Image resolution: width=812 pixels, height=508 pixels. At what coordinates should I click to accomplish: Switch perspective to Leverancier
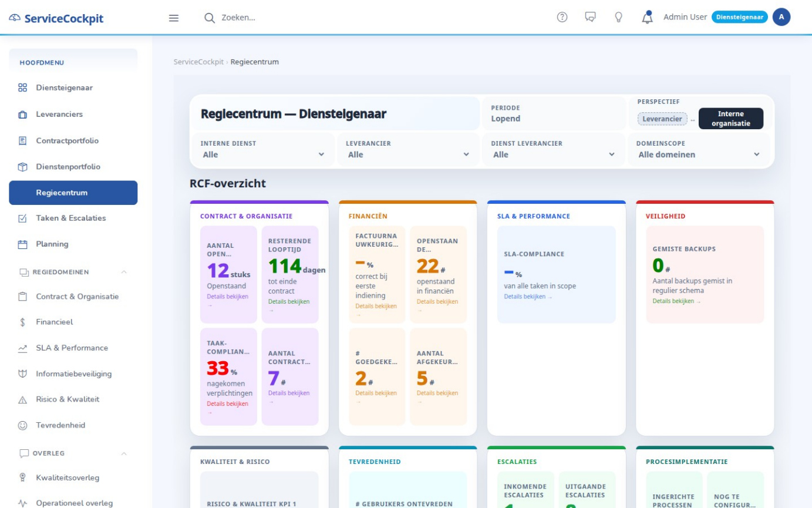(662, 119)
